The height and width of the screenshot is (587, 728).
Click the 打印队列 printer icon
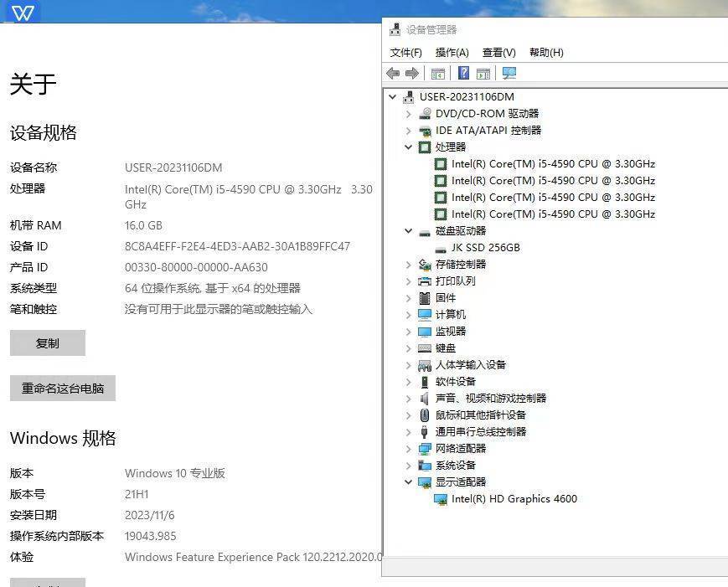click(425, 281)
